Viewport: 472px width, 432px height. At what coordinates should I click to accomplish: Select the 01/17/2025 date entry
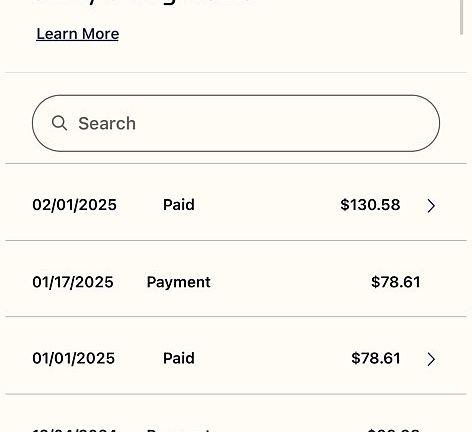tap(73, 282)
